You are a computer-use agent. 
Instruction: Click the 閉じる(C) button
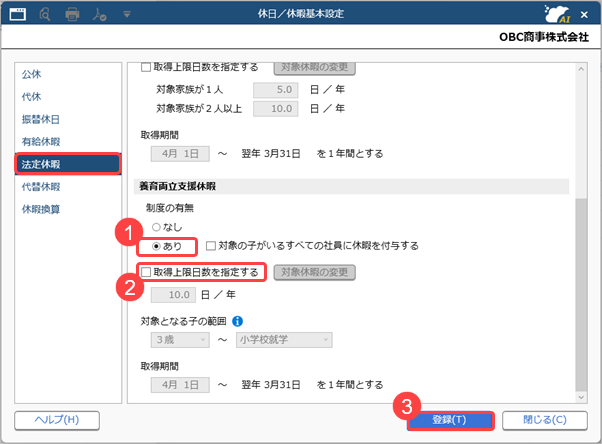click(545, 420)
